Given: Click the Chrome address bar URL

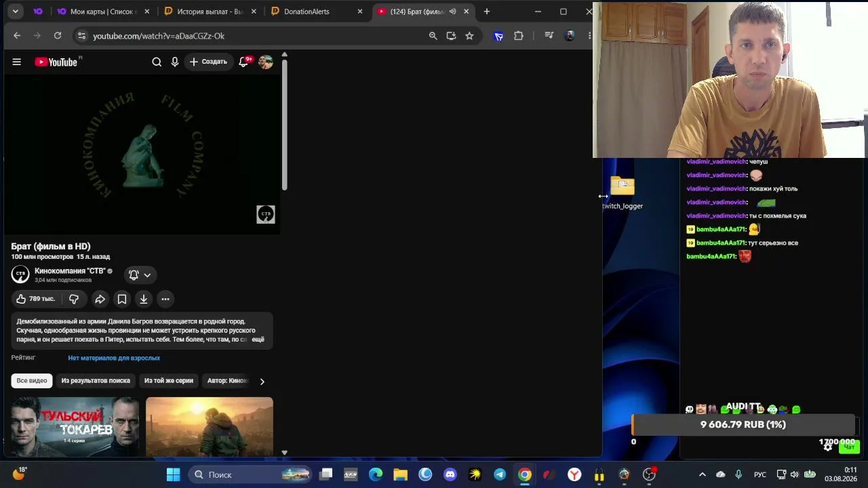Looking at the screenshot, I should coord(159,36).
